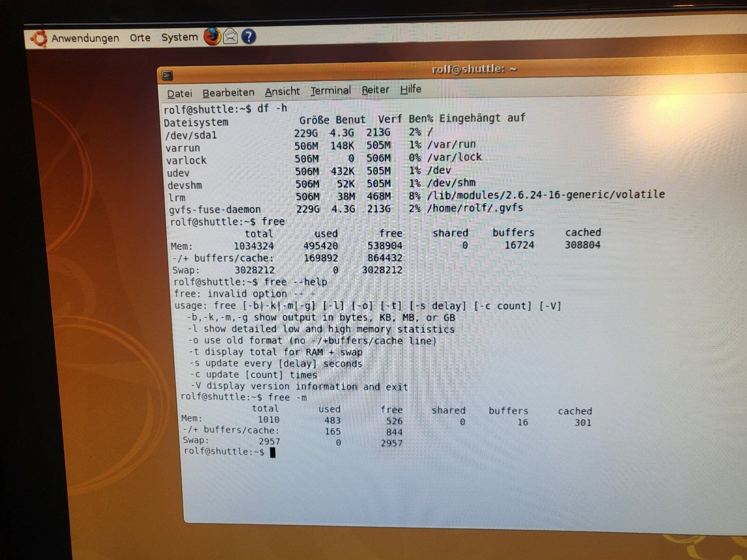747x560 pixels.
Task: Click the block cursor at the last prompt
Action: (273, 452)
